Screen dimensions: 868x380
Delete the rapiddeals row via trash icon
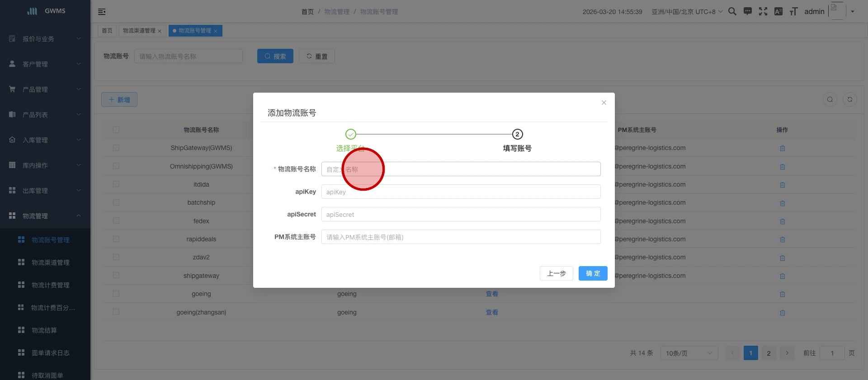(783, 239)
